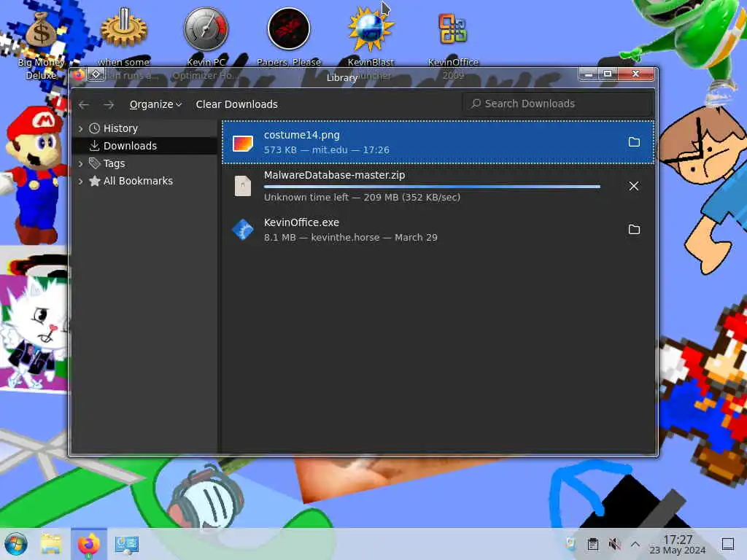The image size is (747, 560).
Task: Switch to the Firefox taskbar button
Action: point(88,544)
